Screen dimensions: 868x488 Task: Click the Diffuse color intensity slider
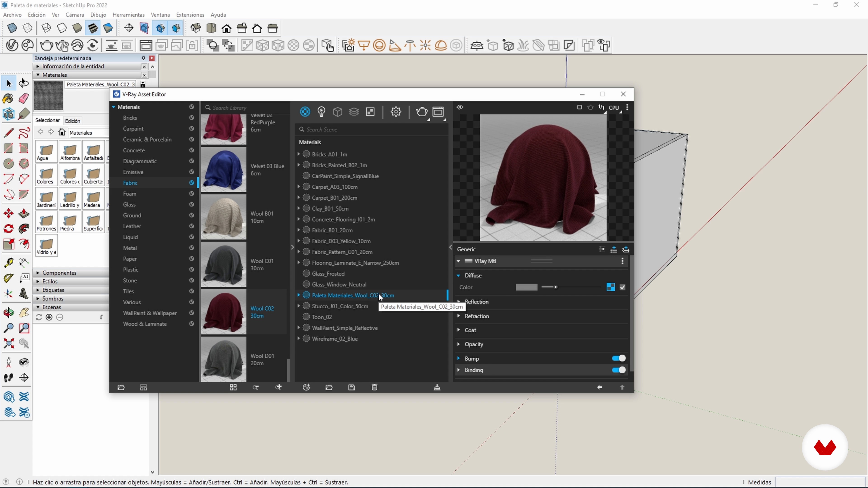coord(571,287)
